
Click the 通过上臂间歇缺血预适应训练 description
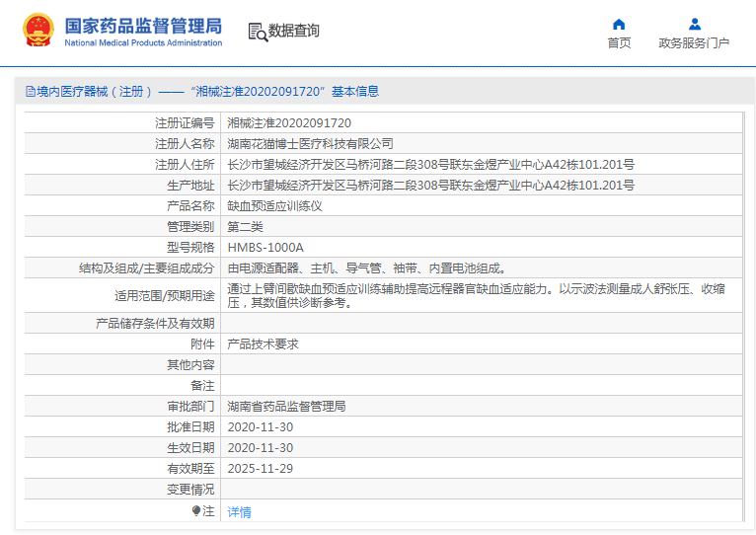pos(476,296)
